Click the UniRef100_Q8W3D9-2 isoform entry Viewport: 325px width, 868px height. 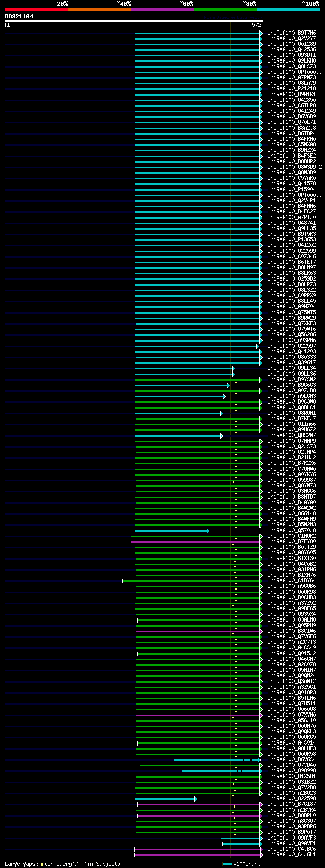[x=295, y=167]
